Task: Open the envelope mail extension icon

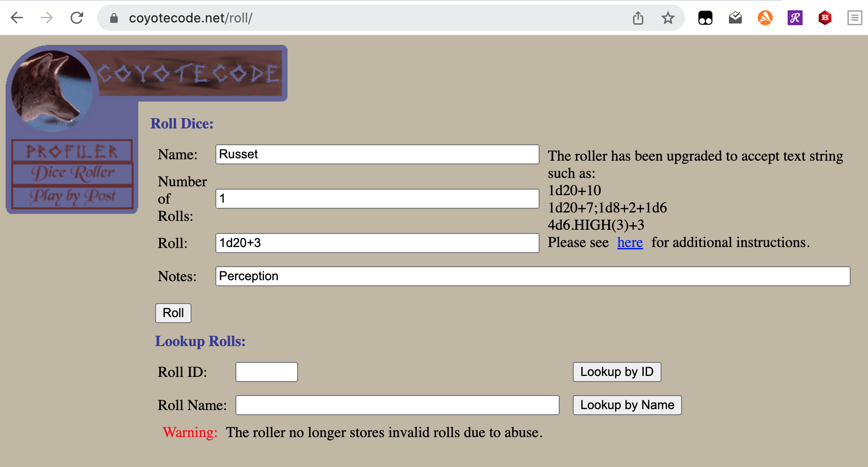Action: click(x=735, y=18)
